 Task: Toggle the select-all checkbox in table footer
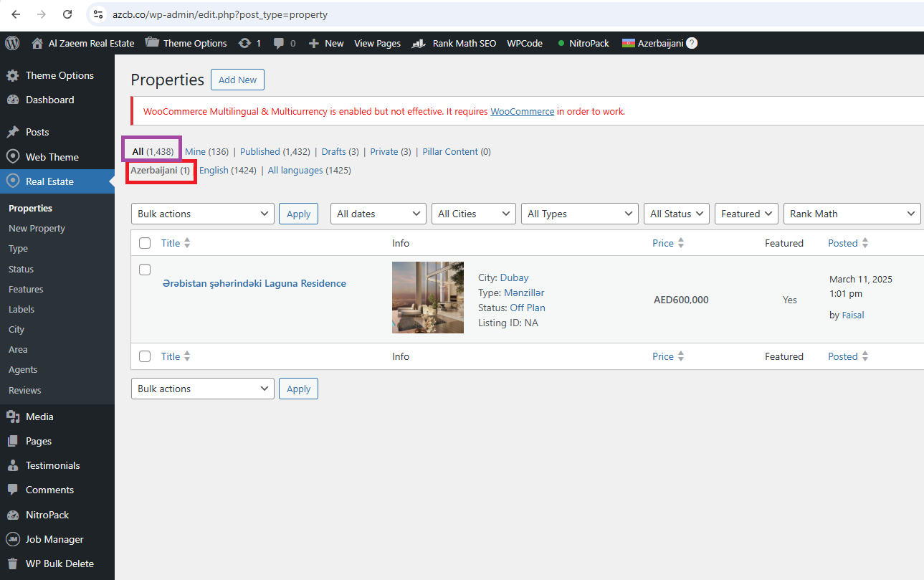point(145,356)
